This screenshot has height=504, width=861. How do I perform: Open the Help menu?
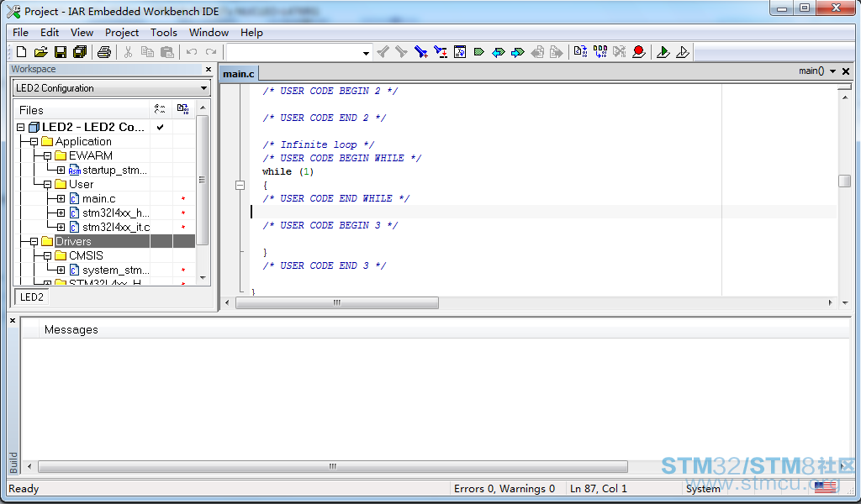tap(251, 33)
